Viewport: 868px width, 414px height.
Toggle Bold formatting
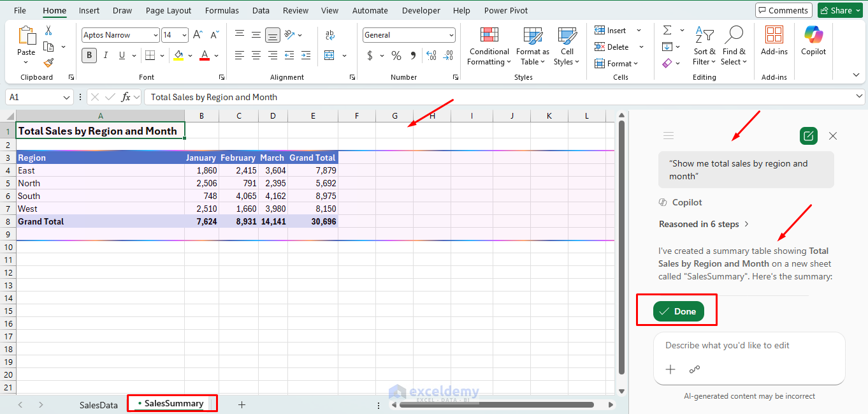coord(89,55)
